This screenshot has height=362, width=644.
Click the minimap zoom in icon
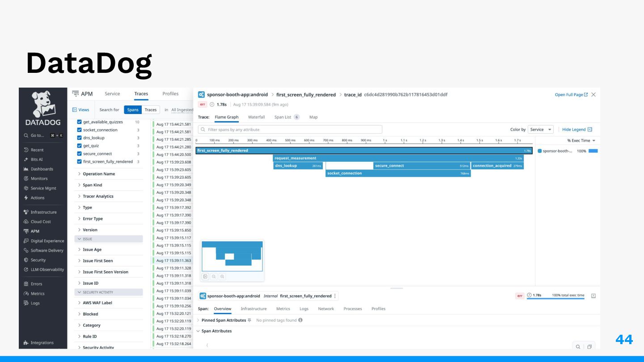(222, 277)
